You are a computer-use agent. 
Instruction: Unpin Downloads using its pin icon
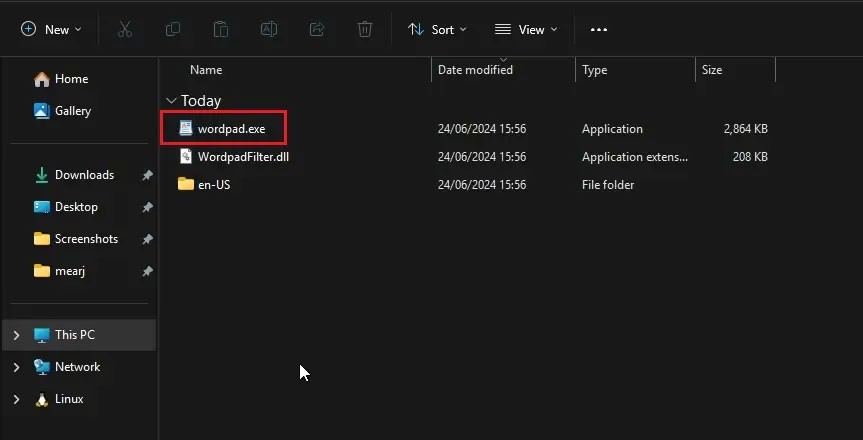pyautogui.click(x=147, y=175)
